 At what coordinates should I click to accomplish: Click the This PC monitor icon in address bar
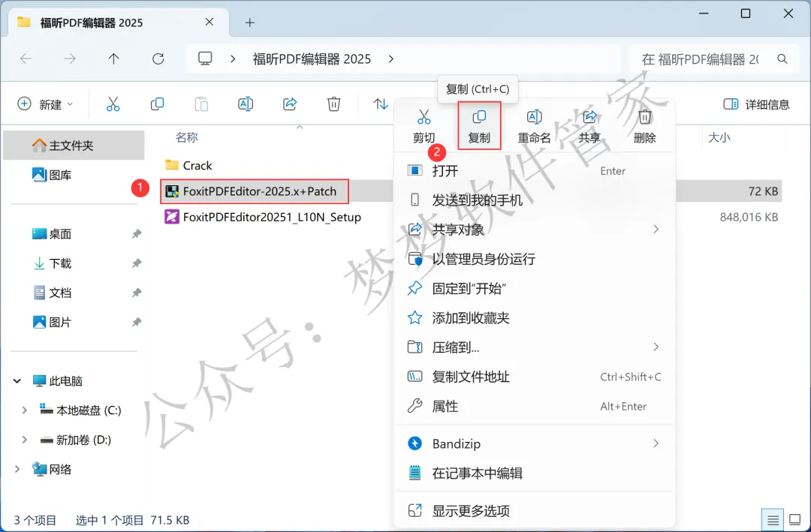click(x=205, y=59)
